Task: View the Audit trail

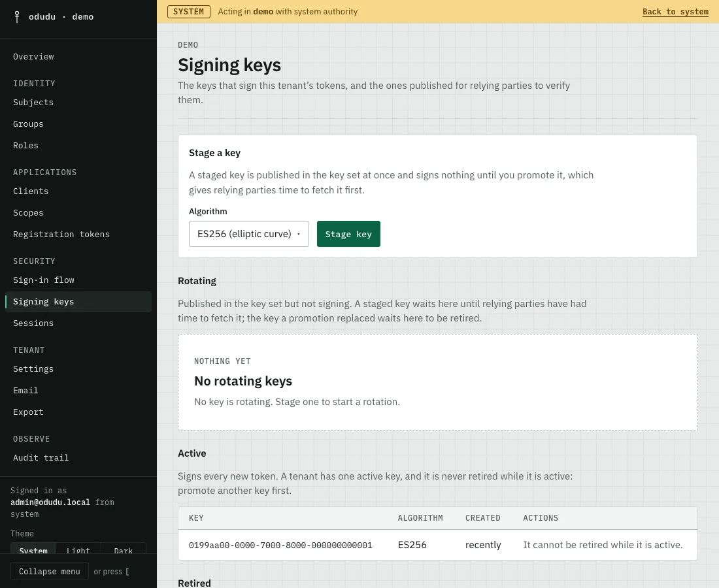Action: coord(41,458)
